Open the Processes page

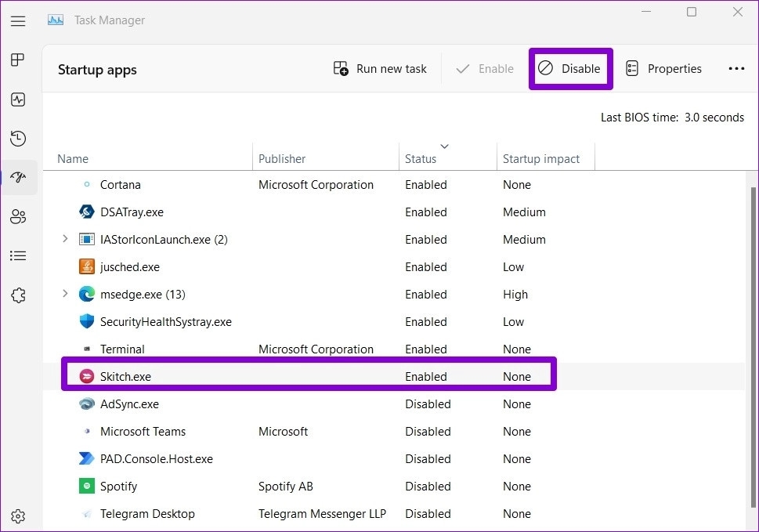[x=18, y=60]
